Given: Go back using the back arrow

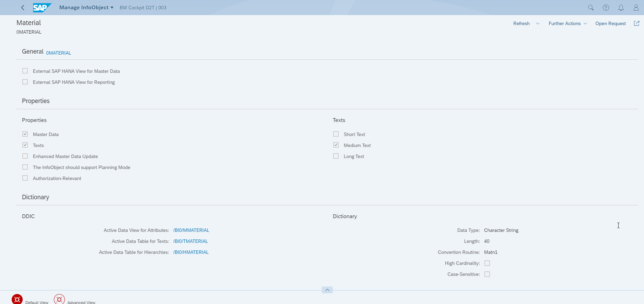Looking at the screenshot, I should pos(23,8).
